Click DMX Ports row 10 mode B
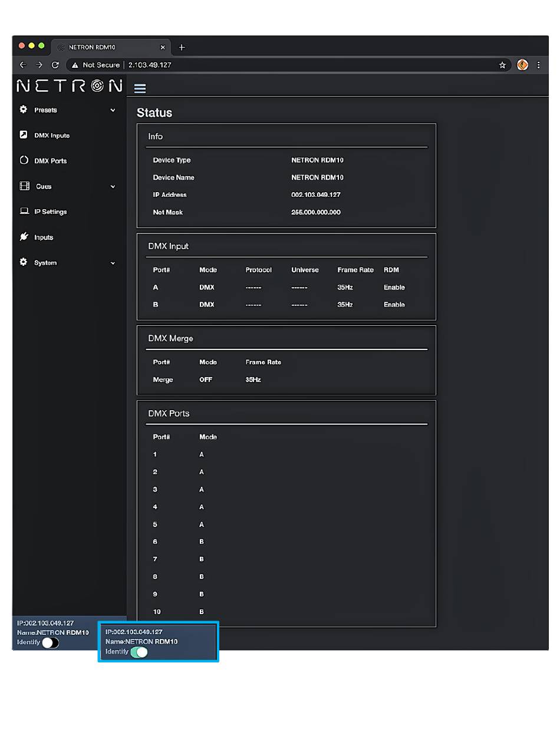The image size is (560, 752). 202,612
